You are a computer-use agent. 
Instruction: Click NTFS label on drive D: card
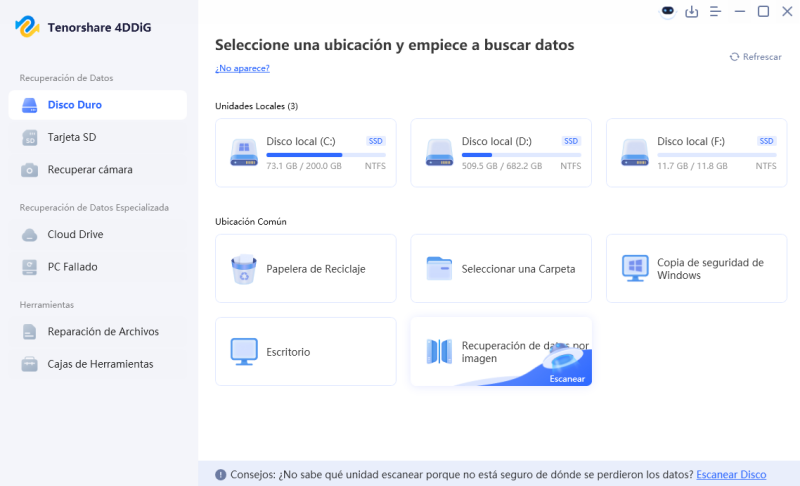(x=570, y=166)
